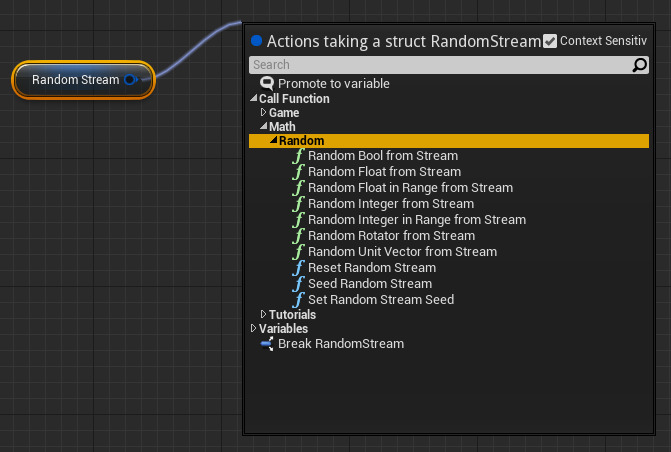
Task: Click the Break RandomStream struct icon
Action: 267,344
